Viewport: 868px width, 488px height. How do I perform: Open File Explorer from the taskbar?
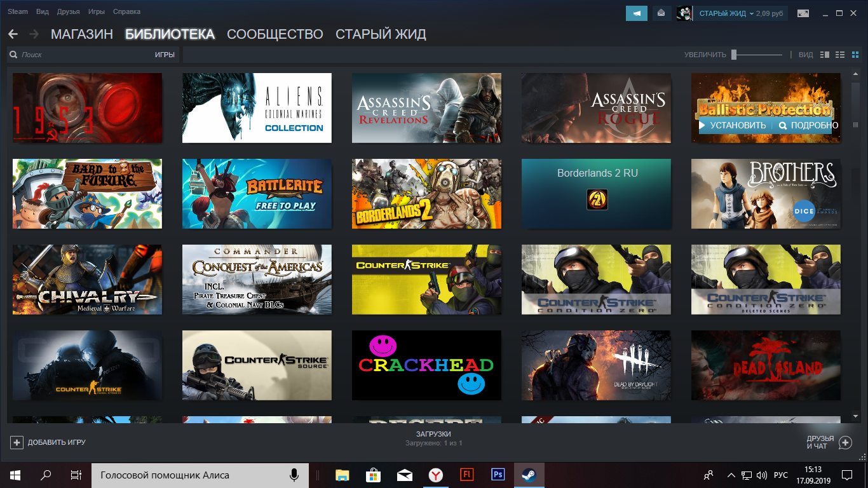coord(342,475)
